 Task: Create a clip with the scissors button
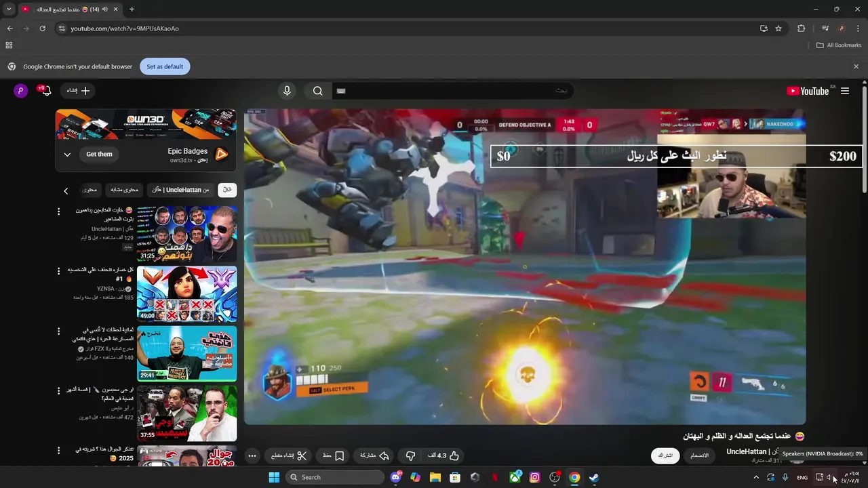(289, 455)
